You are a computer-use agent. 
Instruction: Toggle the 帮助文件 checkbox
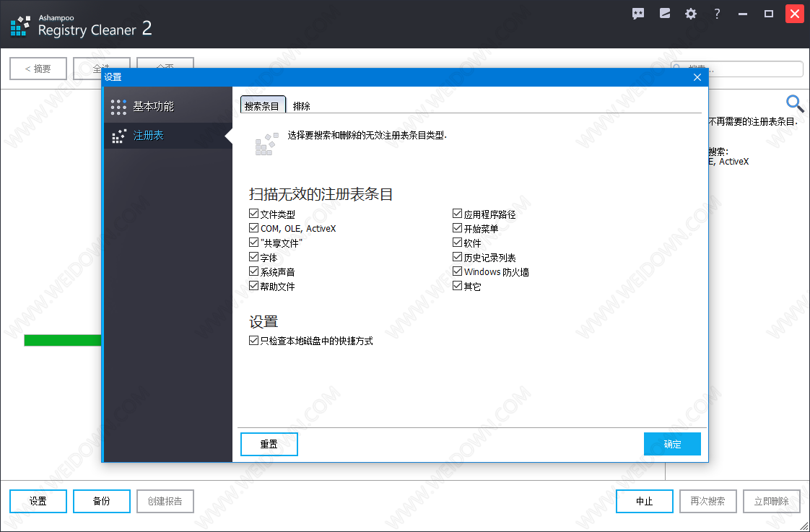click(x=253, y=286)
